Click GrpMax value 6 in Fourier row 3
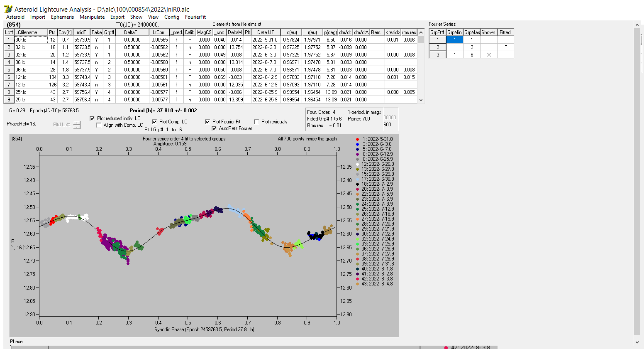644x349 pixels. [472, 55]
